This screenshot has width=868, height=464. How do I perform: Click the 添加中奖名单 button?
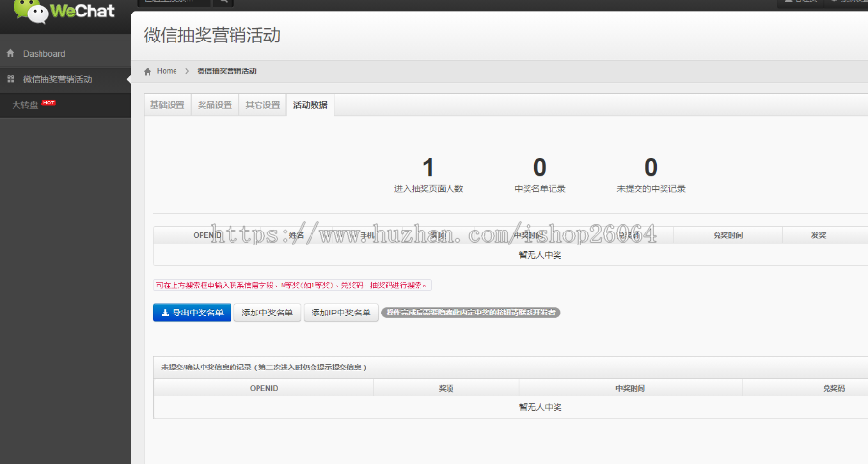point(267,313)
